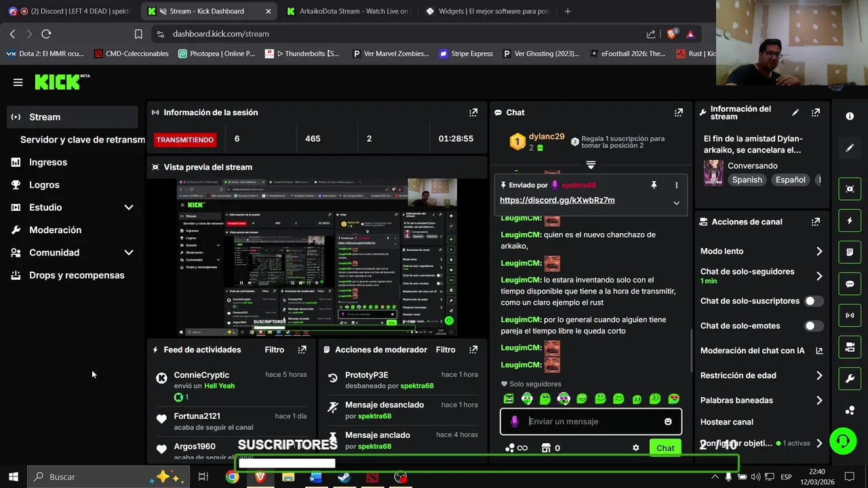The height and width of the screenshot is (488, 868).
Task: Click the stream preview thumbnail
Action: tap(317, 257)
